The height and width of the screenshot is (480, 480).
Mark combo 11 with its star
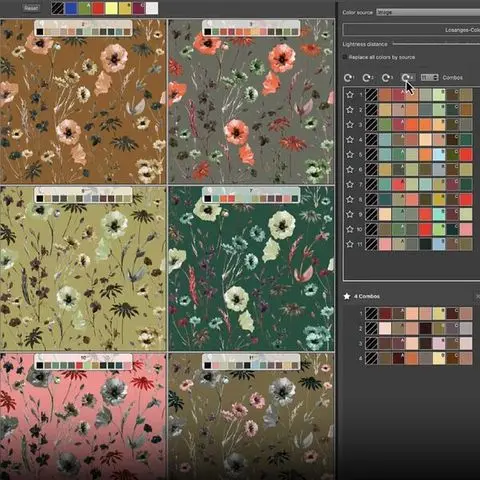(x=350, y=244)
